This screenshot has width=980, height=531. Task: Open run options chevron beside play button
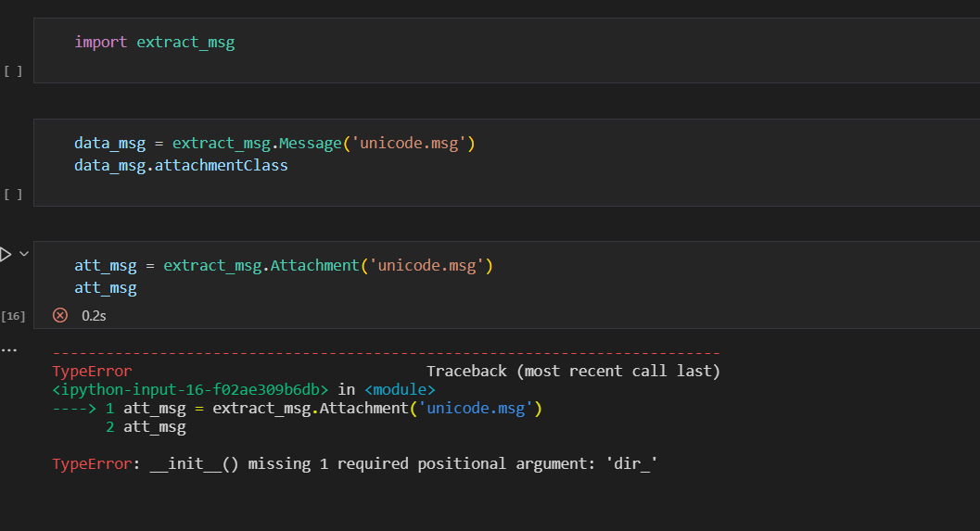click(x=24, y=254)
